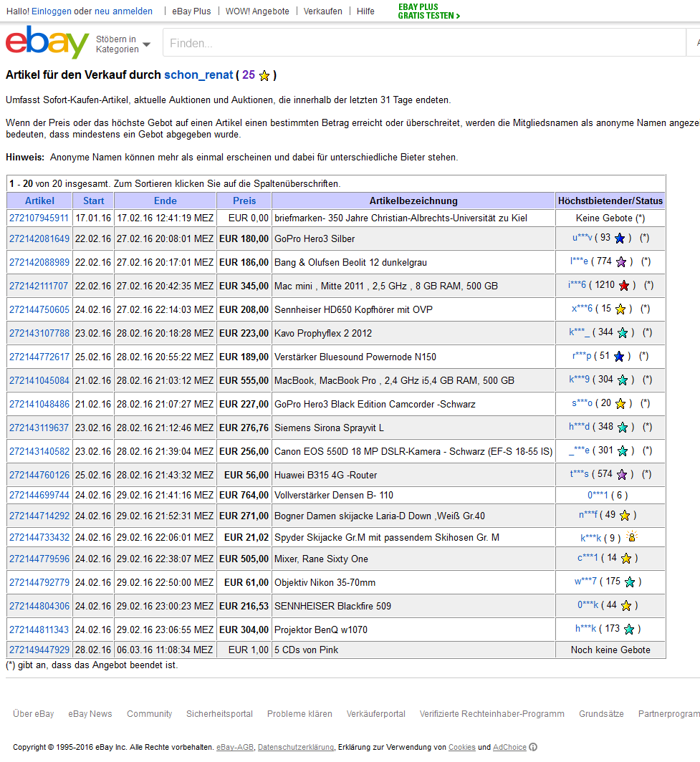The image size is (700, 762).
Task: Open Sicherheitsportal footer link
Action: (x=219, y=714)
